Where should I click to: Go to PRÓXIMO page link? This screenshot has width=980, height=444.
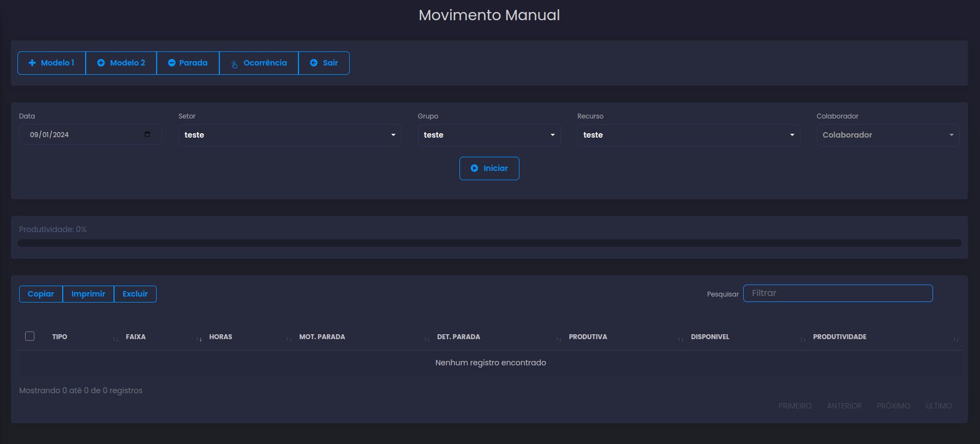coord(894,406)
